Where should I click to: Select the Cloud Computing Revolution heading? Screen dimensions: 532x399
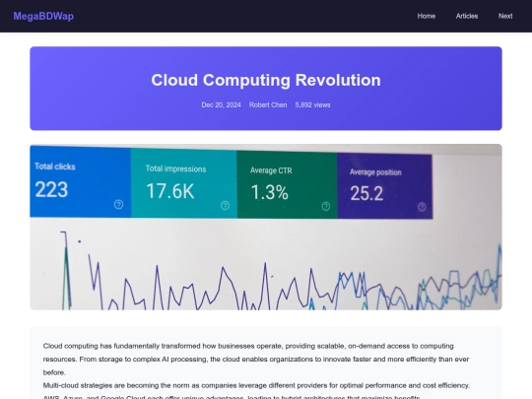pyautogui.click(x=266, y=80)
